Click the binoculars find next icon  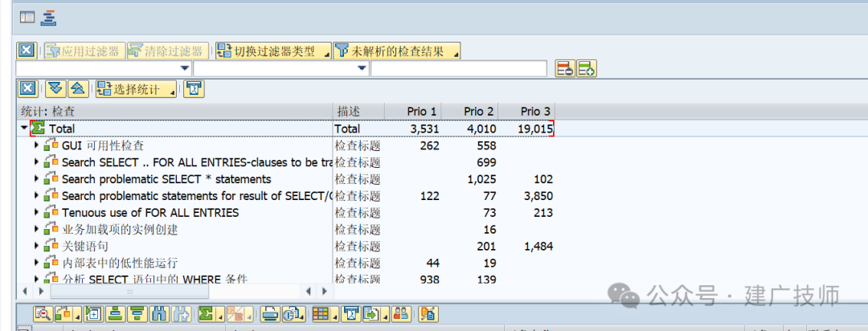(181, 314)
